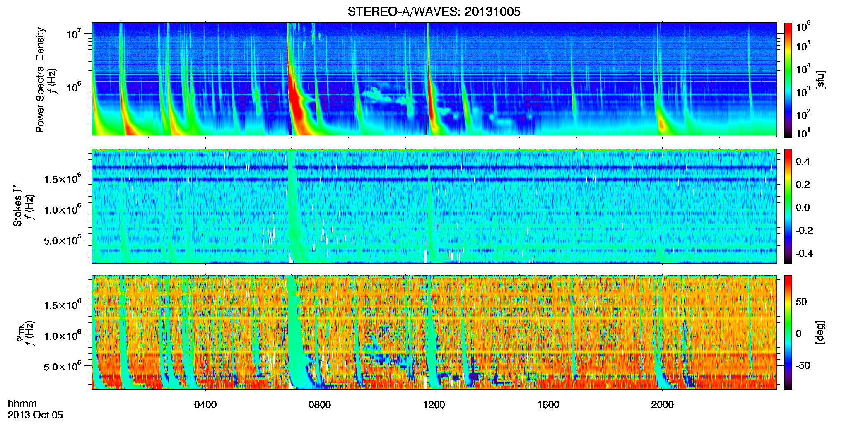Click the "[sfu]" unit label
The height and width of the screenshot is (447, 868).
click(820, 80)
